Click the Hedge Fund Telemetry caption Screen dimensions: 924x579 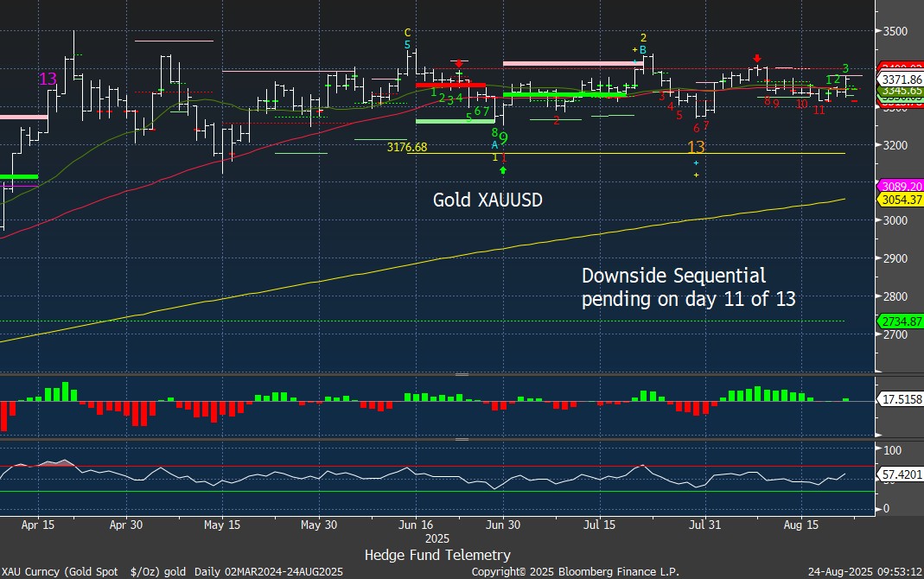[437, 555]
